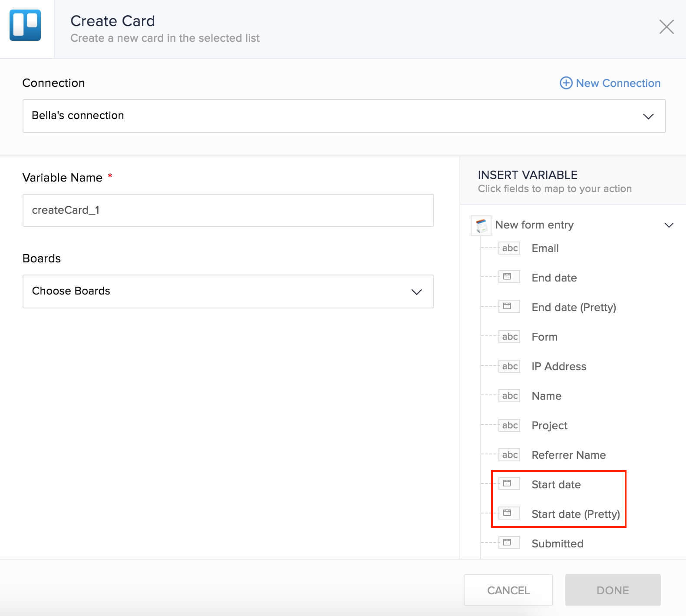Insert the Referrer Name variable
Screen dimensions: 686x616
tap(568, 455)
